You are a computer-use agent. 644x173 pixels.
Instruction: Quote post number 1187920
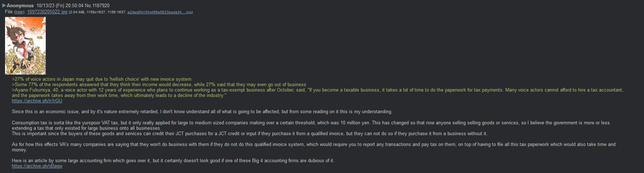[x=101, y=6]
